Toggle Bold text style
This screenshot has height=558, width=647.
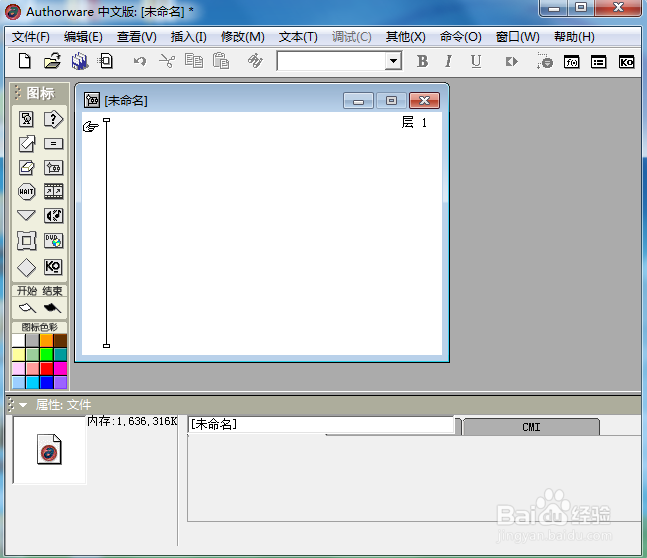point(422,61)
